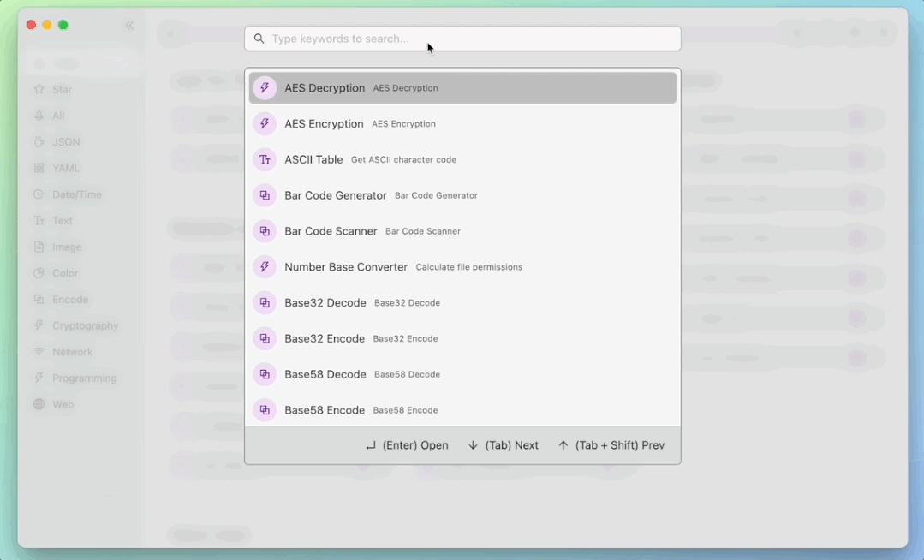Click the search magnifier icon
The image size is (924, 560).
click(259, 39)
